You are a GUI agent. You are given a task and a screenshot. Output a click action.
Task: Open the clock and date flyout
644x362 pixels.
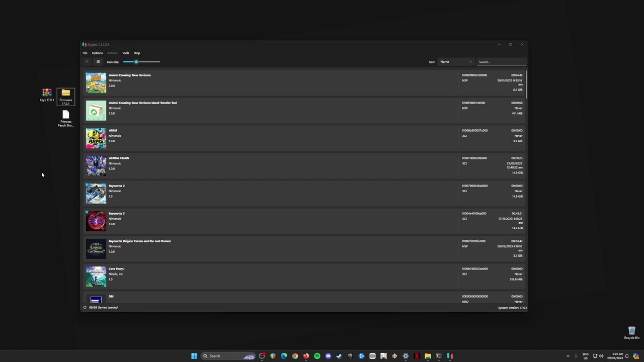tap(615, 356)
